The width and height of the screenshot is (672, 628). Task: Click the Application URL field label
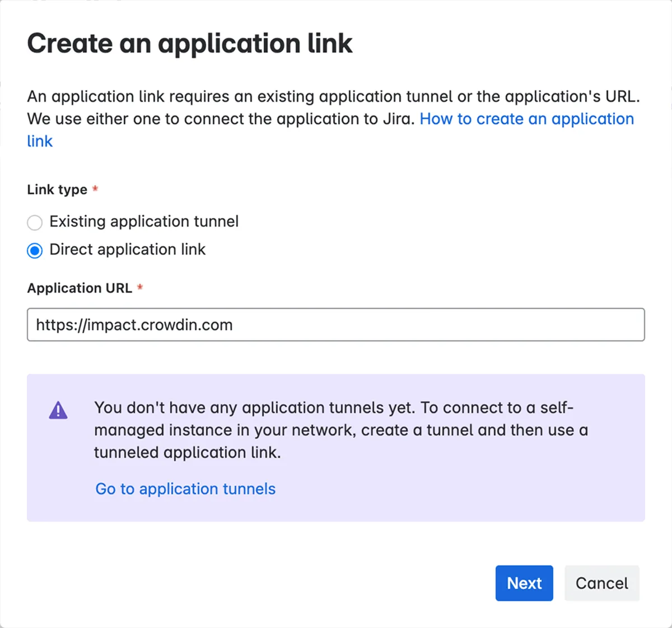tap(79, 288)
